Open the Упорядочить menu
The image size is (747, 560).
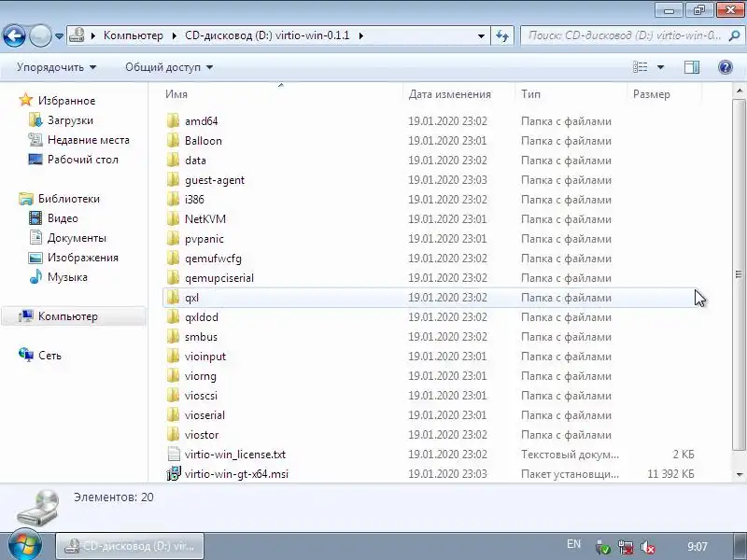click(56, 67)
